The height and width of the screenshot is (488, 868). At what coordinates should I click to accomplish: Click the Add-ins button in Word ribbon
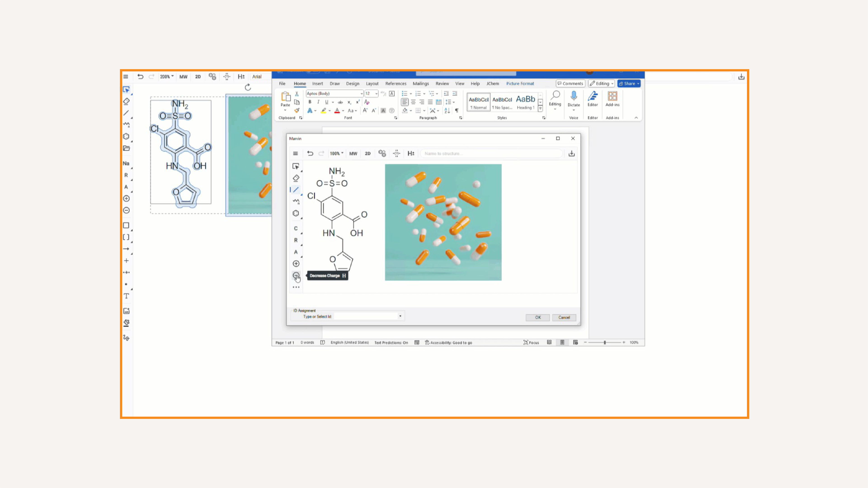[x=612, y=99]
